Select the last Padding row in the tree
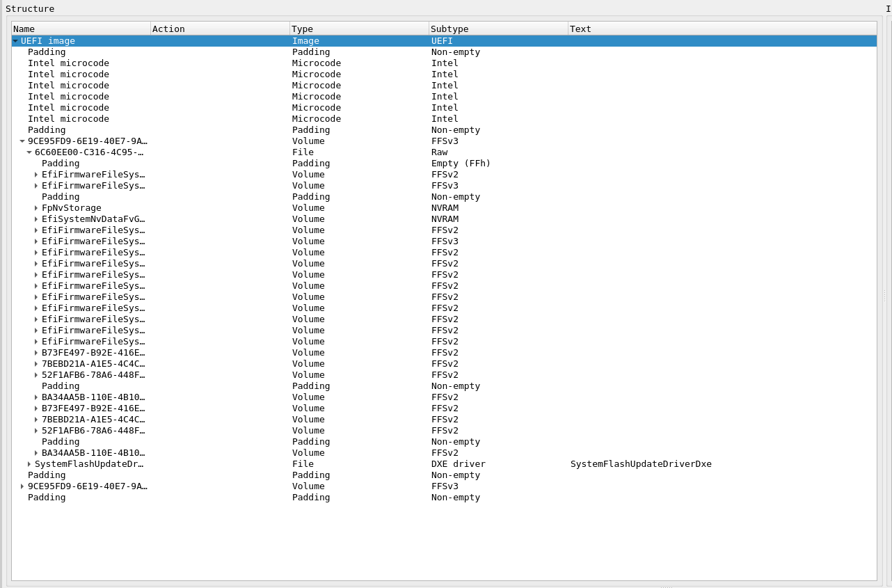This screenshot has width=892, height=588. (x=47, y=498)
